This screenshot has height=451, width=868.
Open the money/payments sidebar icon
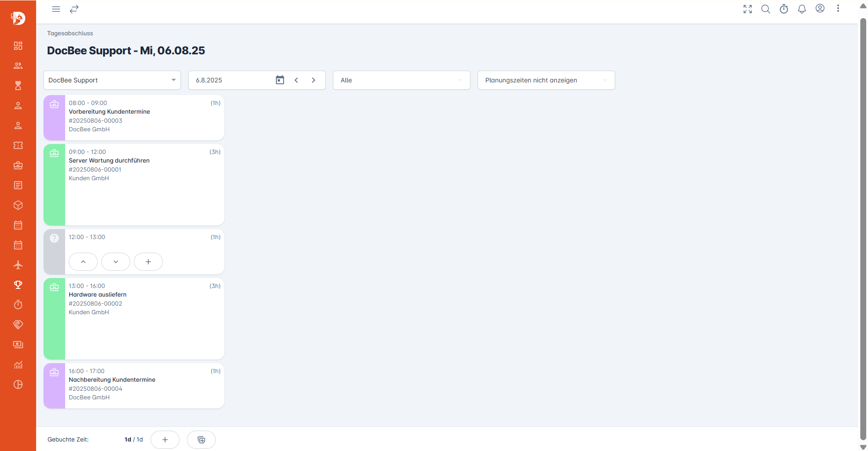click(x=18, y=345)
